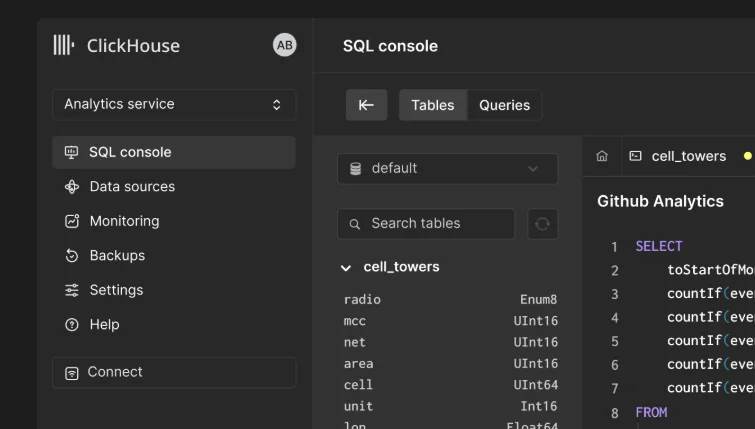This screenshot has width=755, height=429.
Task: Switch to the Tables tab
Action: tap(433, 105)
